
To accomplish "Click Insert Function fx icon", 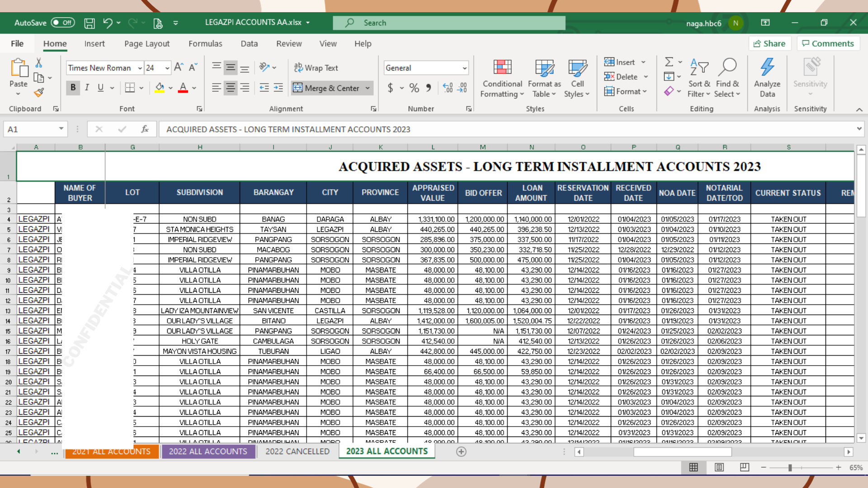I will coord(145,129).
